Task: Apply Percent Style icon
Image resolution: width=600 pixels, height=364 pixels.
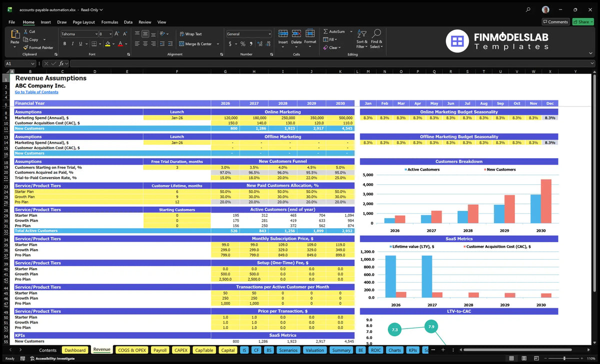Action: point(243,44)
